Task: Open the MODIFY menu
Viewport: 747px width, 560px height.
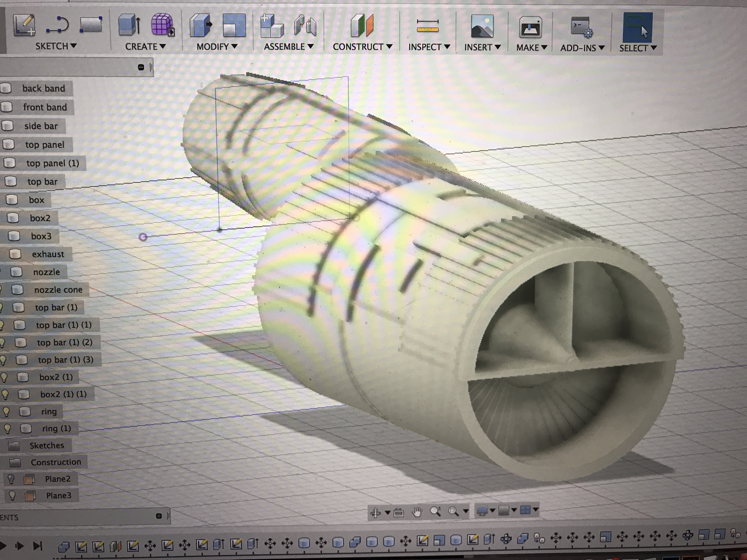Action: (x=217, y=46)
